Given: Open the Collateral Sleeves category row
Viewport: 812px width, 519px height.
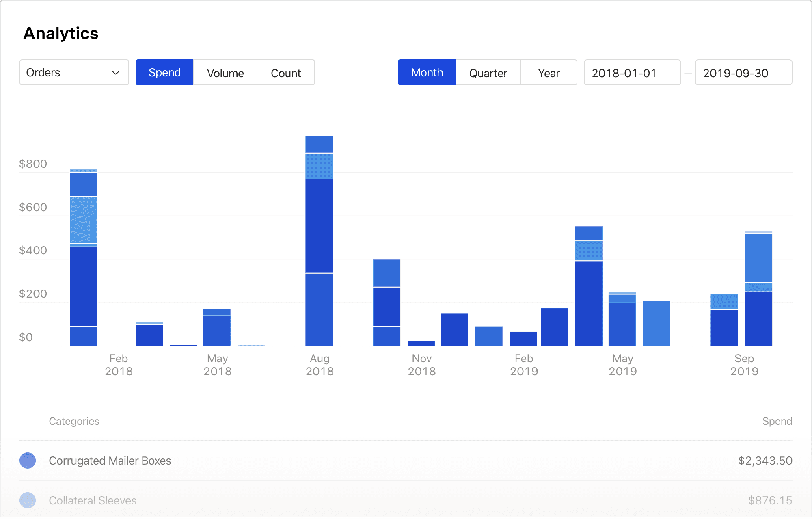Looking at the screenshot, I should click(x=93, y=500).
